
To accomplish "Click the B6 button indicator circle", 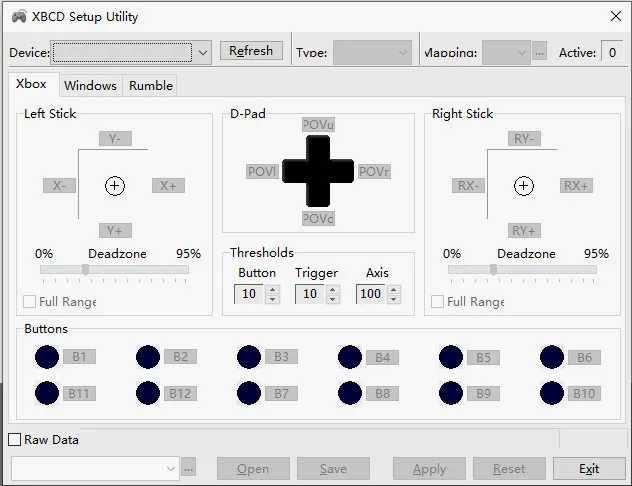I will point(552,357).
